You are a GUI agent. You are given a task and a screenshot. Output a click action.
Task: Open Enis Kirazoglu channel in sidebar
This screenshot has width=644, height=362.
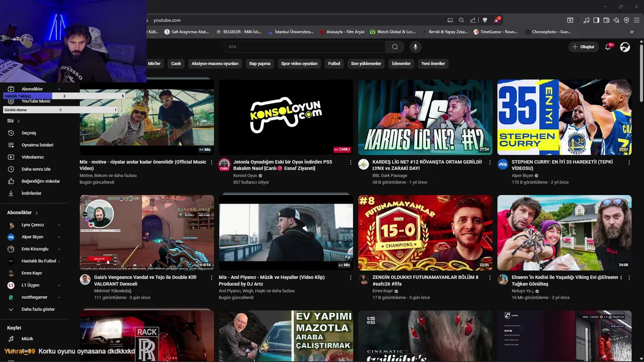pos(34,249)
